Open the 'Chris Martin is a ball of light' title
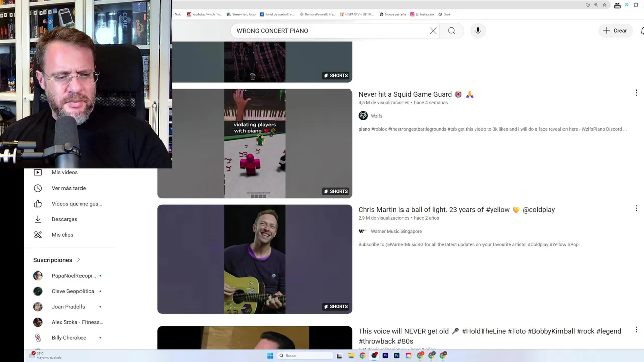This screenshot has height=362, width=644. click(456, 210)
